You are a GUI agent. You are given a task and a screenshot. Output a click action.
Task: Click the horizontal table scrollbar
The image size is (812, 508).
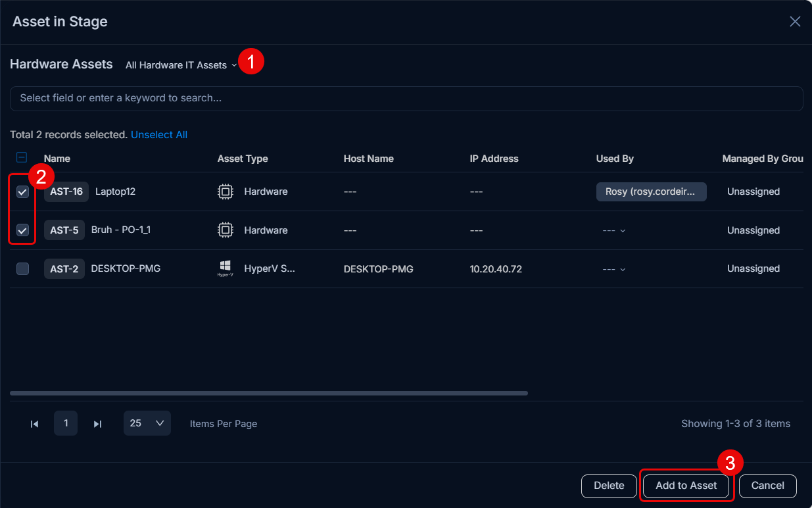[x=269, y=394]
